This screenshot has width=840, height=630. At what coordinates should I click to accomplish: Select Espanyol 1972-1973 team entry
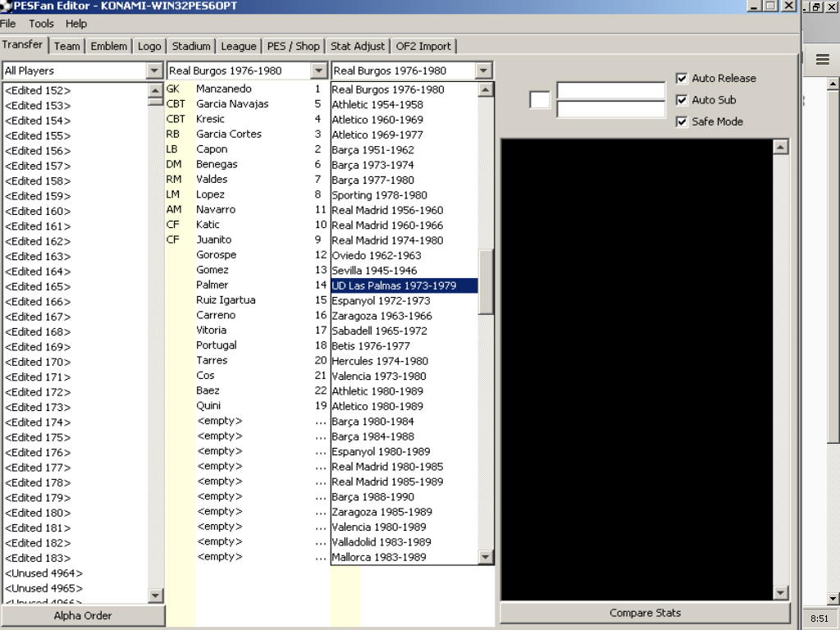click(x=404, y=300)
